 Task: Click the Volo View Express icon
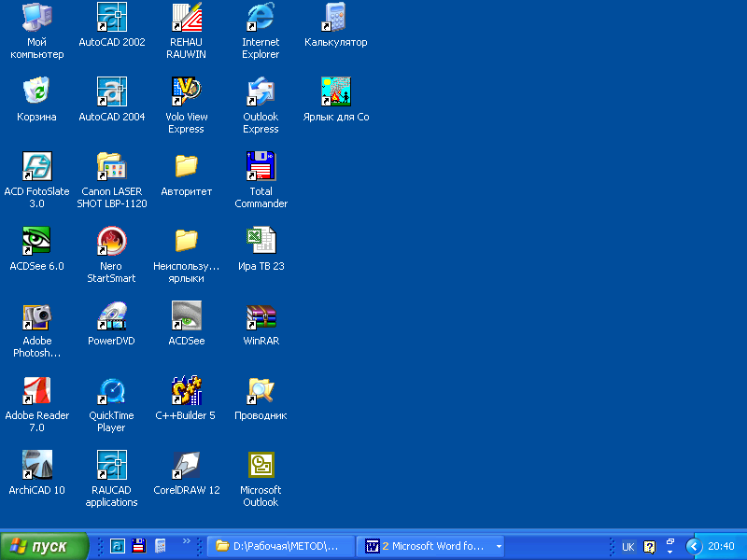[186, 91]
